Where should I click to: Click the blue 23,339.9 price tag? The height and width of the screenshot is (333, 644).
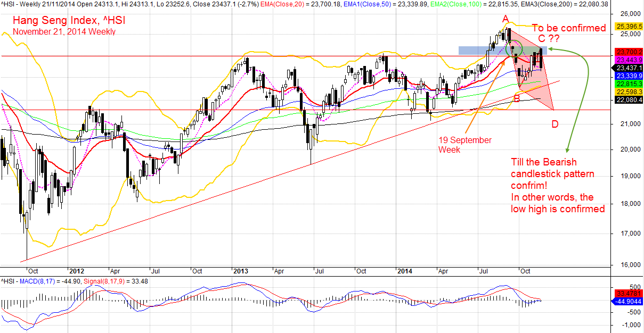[x=629, y=76]
